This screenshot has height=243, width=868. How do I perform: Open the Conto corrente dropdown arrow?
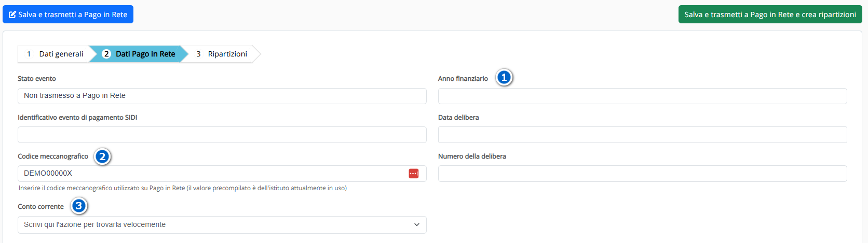[416, 225]
